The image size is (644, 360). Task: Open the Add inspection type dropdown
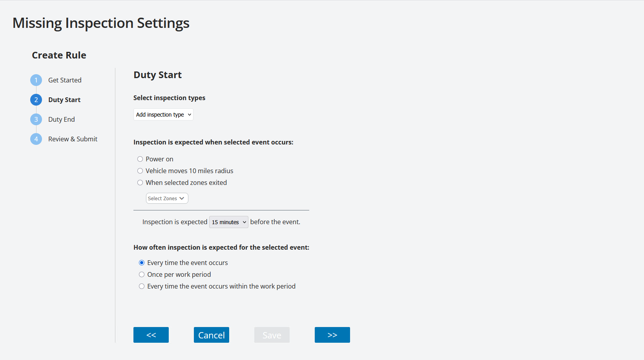[x=163, y=114]
